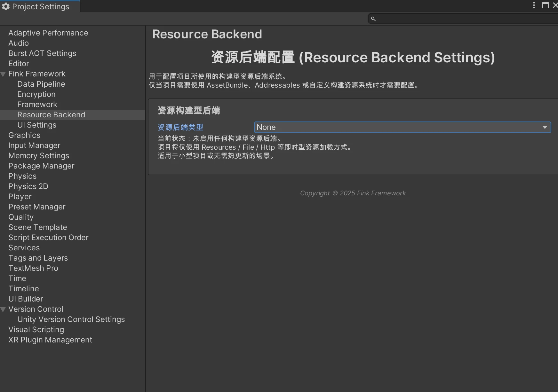The image size is (558, 392).
Task: Maximize the Project Settings window
Action: click(x=545, y=5)
